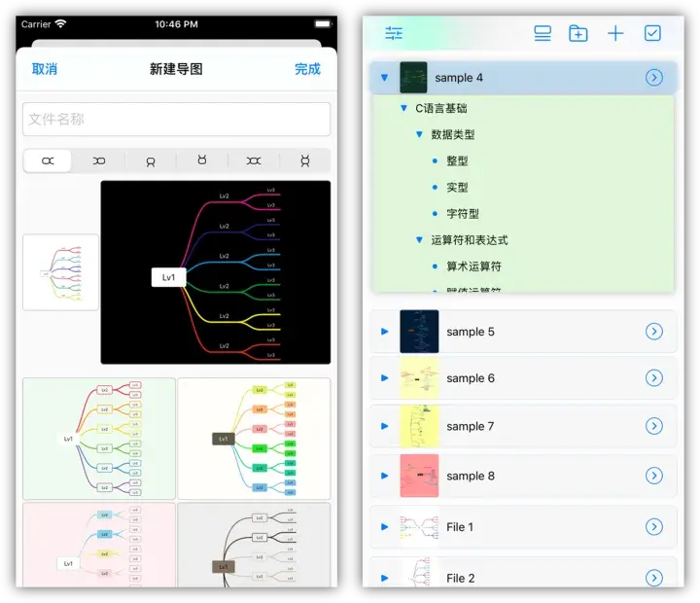Switch list view layout icon
This screenshot has width=700, height=603.
542,33
